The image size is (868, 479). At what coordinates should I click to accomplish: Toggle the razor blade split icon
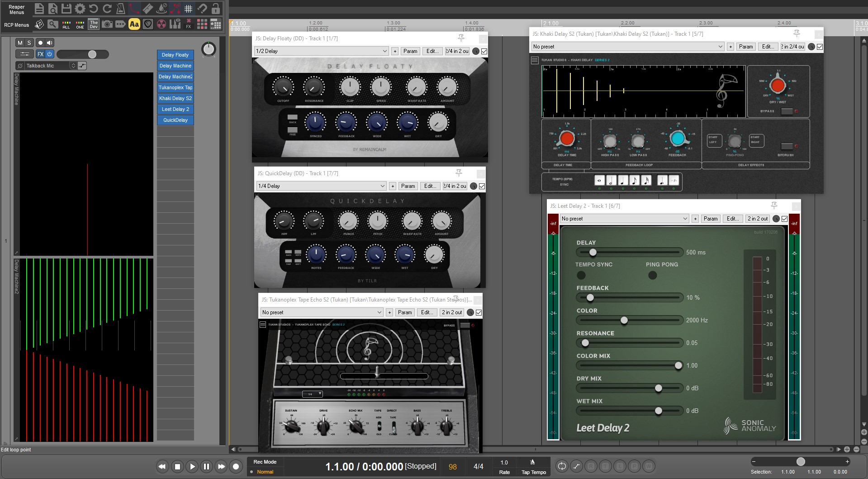point(148,8)
